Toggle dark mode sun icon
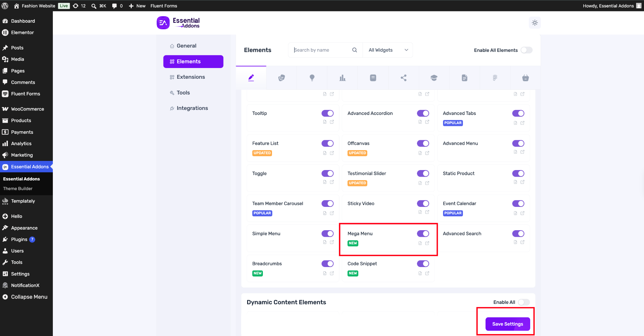The width and height of the screenshot is (644, 336). (535, 23)
